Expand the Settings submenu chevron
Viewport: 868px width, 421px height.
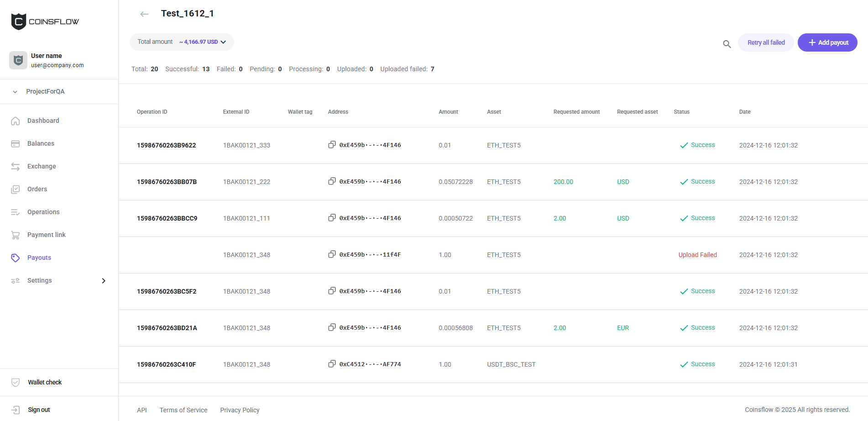pyautogui.click(x=104, y=281)
